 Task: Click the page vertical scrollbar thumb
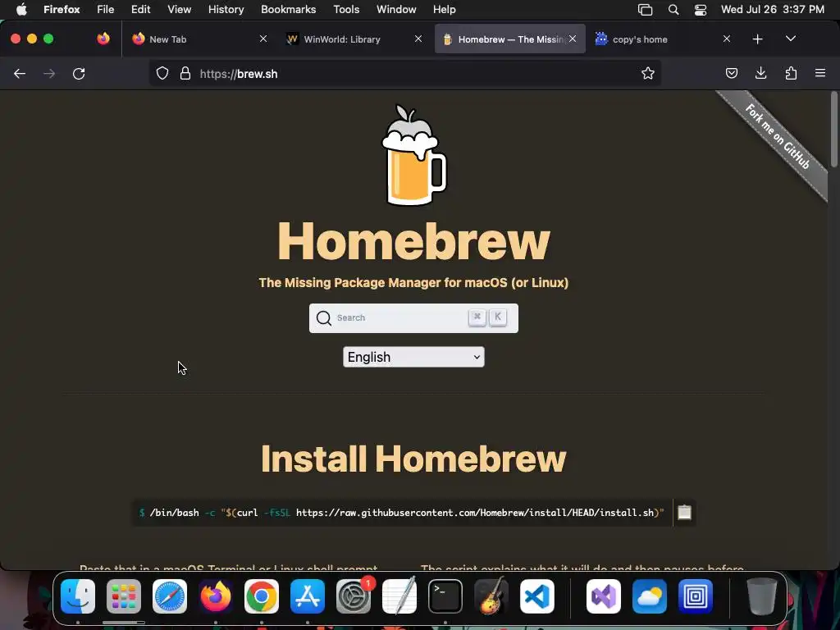pyautogui.click(x=834, y=130)
